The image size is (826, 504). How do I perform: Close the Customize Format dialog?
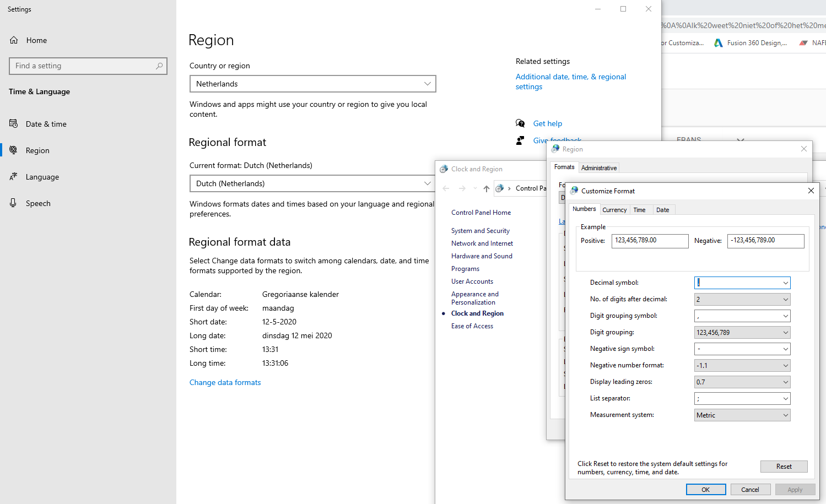811,191
